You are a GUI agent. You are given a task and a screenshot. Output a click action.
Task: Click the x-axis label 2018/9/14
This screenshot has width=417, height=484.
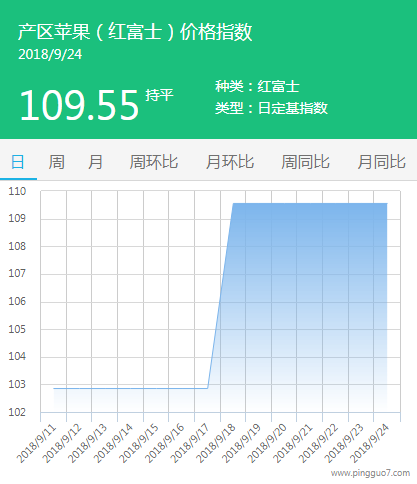113,443
